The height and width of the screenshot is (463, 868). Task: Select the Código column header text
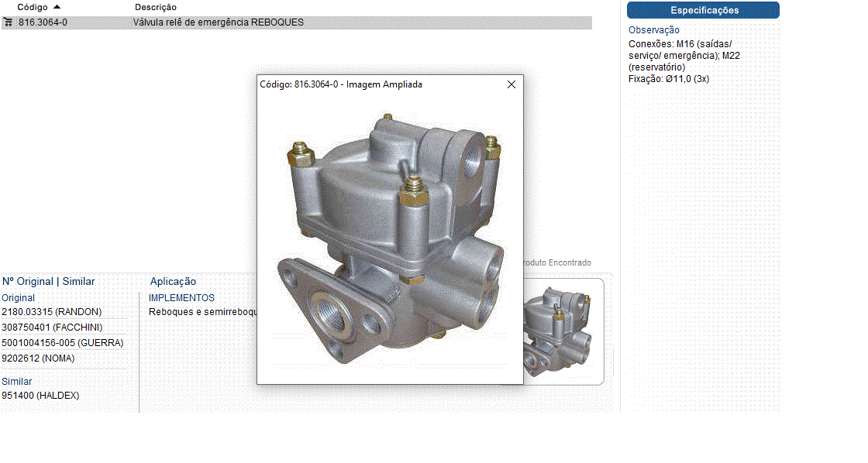coord(33,7)
